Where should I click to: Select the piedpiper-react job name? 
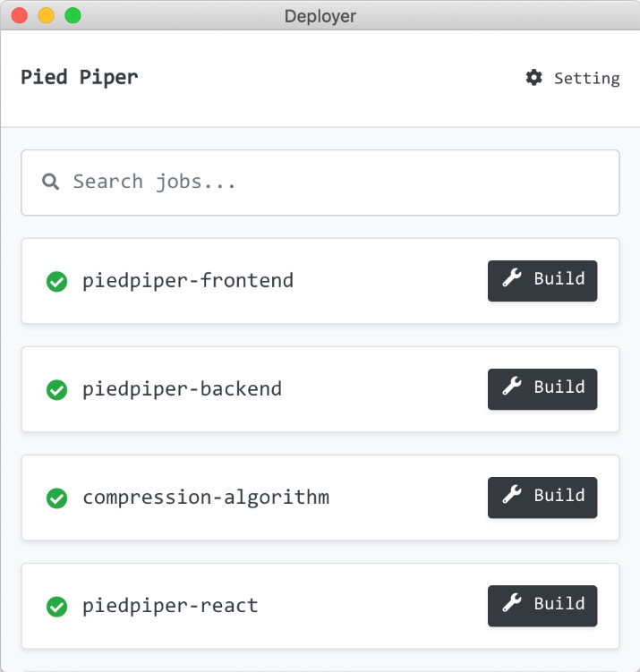point(170,606)
